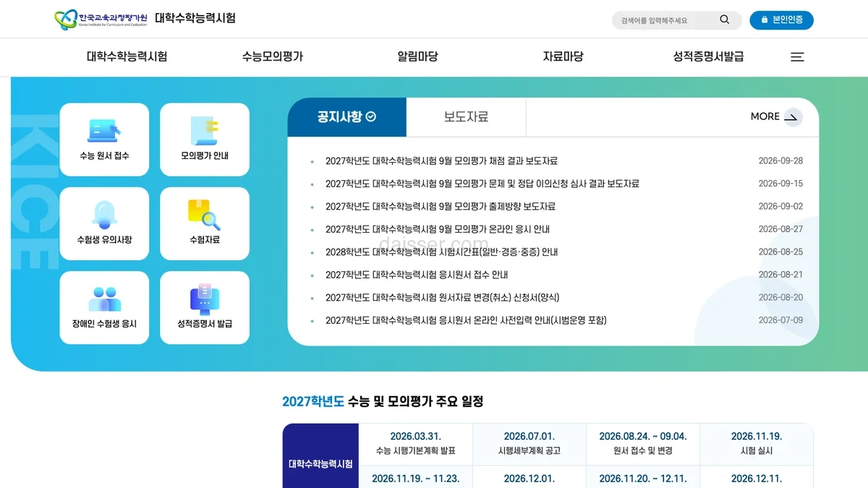This screenshot has width=868, height=488.
Task: Open the 알림마당 main menu
Action: (417, 56)
